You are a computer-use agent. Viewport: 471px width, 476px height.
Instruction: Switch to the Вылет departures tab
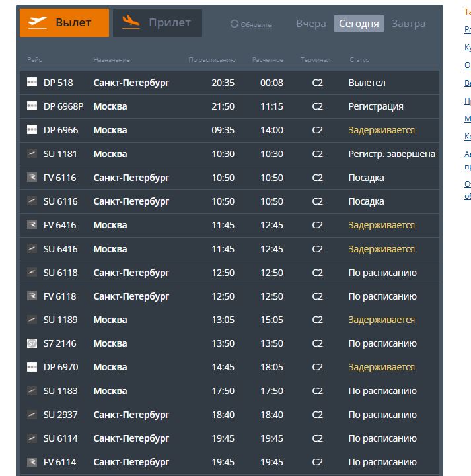(x=64, y=22)
